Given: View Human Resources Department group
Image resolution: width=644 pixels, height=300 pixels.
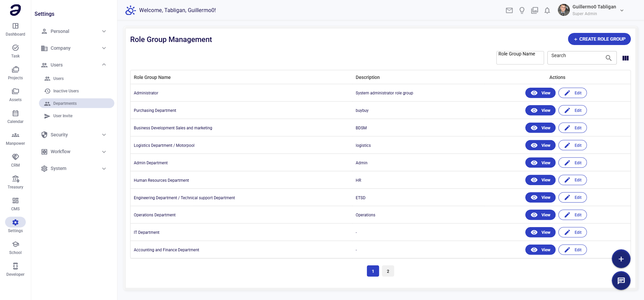Looking at the screenshot, I should [x=540, y=180].
